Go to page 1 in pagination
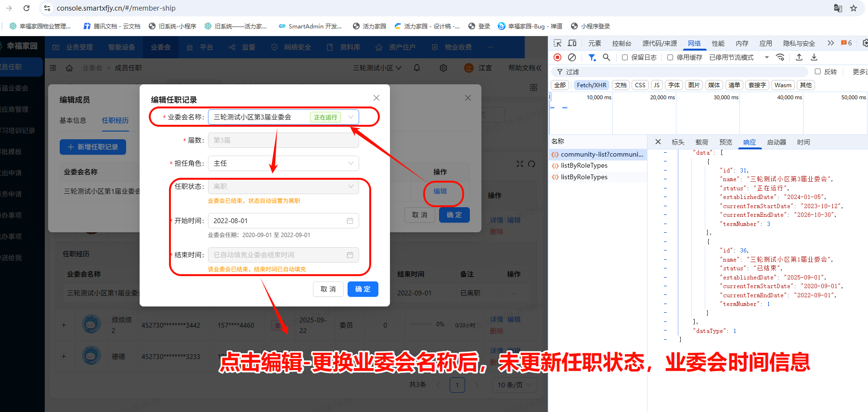The height and width of the screenshot is (412, 868). [x=457, y=385]
